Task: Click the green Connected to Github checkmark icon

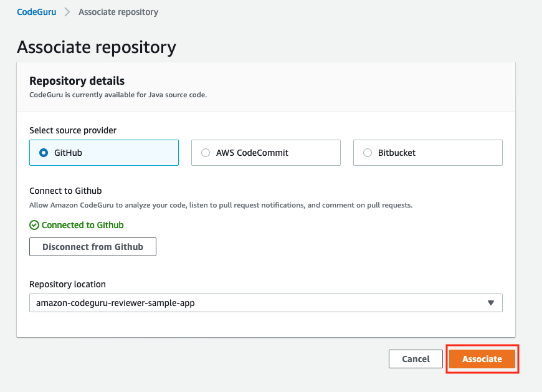Action: click(34, 225)
